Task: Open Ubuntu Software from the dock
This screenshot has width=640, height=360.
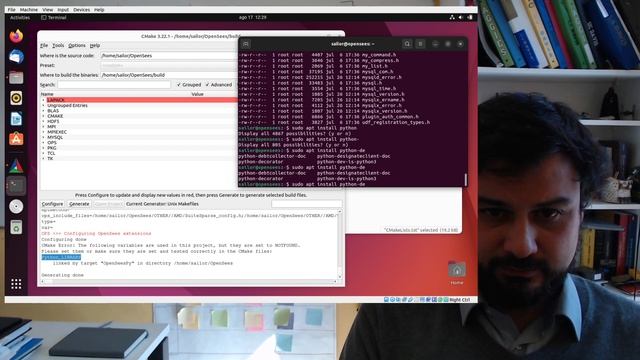Action: (x=16, y=139)
